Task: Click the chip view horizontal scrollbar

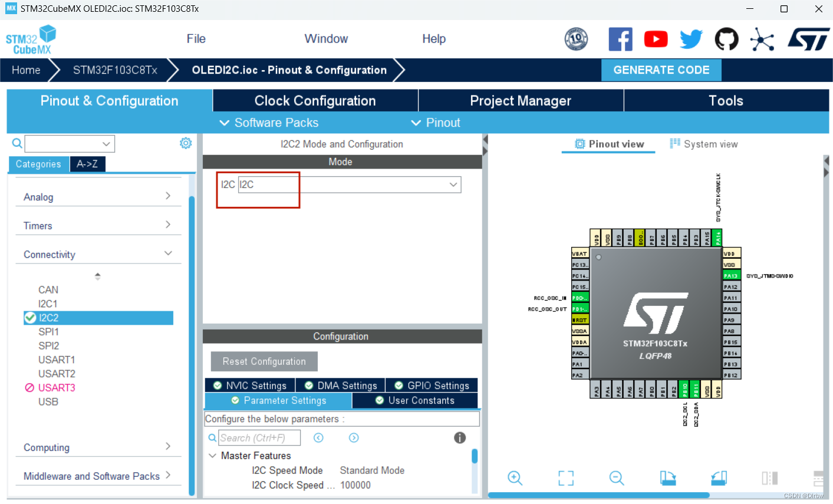Action: click(x=598, y=495)
